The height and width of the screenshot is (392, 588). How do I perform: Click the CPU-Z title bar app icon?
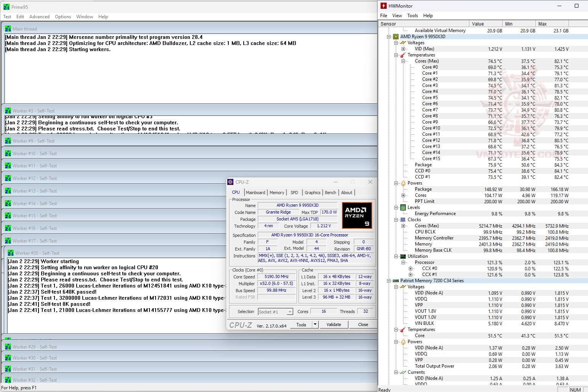point(230,182)
